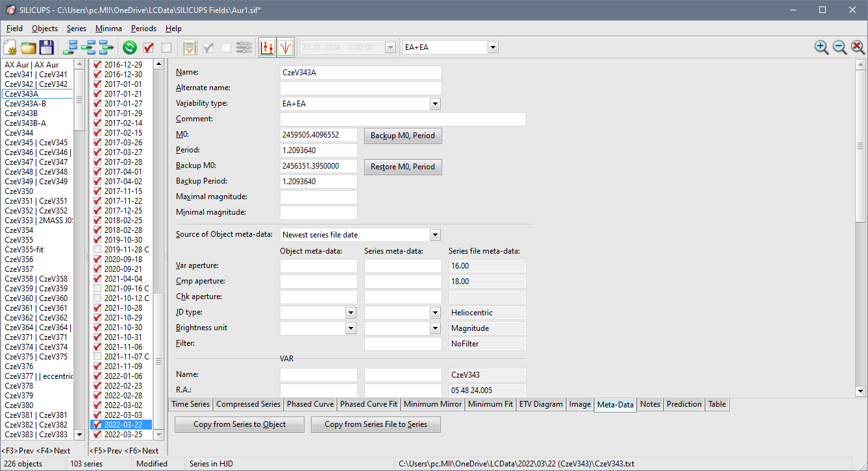Click Copy from Series File to Series
The width and height of the screenshot is (868, 471).
[376, 424]
